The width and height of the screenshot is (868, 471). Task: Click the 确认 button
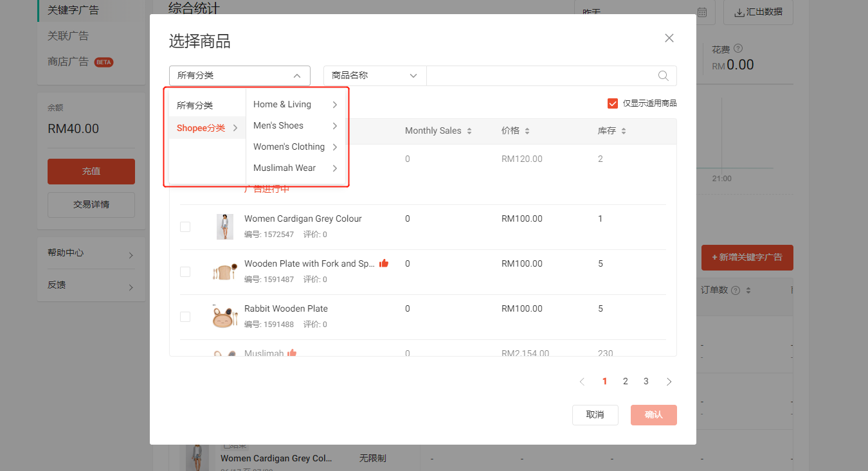pyautogui.click(x=654, y=415)
